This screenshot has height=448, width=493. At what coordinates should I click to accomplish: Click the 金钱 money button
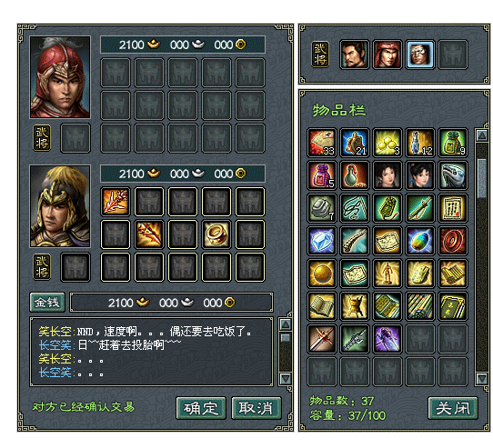pos(47,303)
